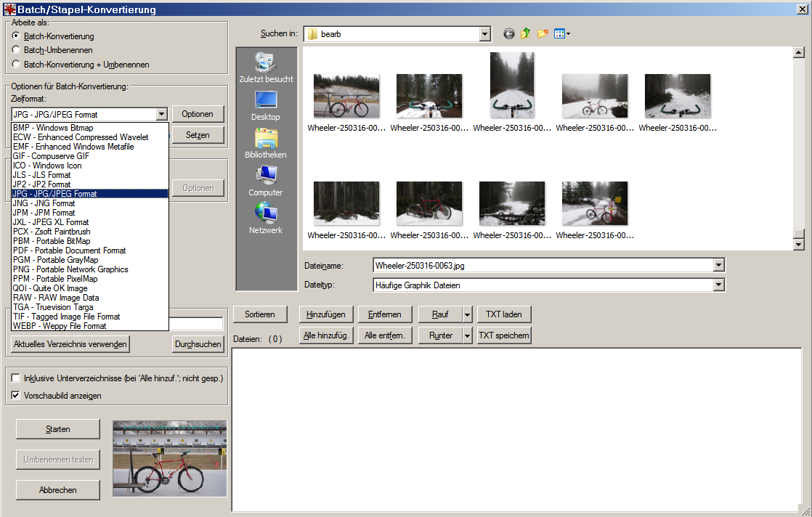Create new folder icon
The height and width of the screenshot is (517, 812).
tap(542, 34)
